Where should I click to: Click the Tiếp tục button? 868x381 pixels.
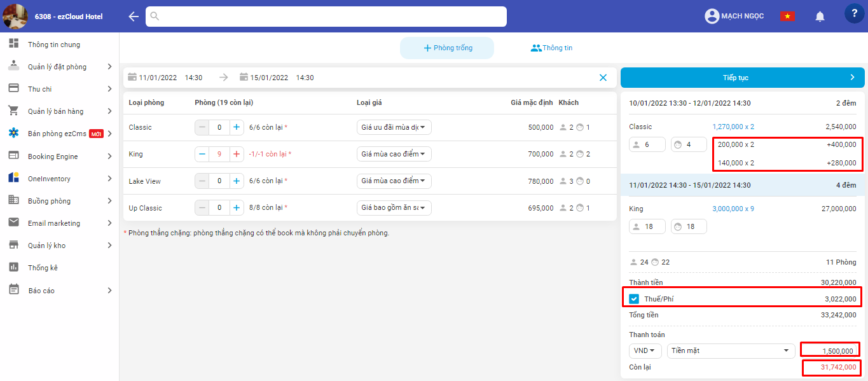tap(742, 78)
